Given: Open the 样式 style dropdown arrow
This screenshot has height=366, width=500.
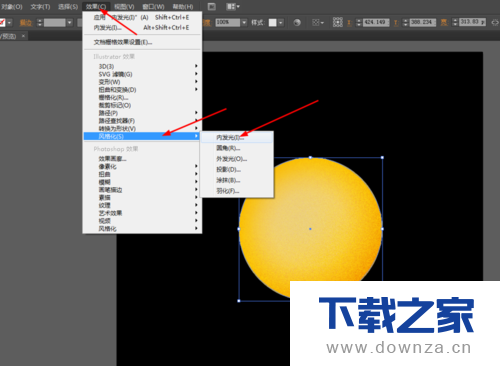Looking at the screenshot, I should tap(281, 23).
